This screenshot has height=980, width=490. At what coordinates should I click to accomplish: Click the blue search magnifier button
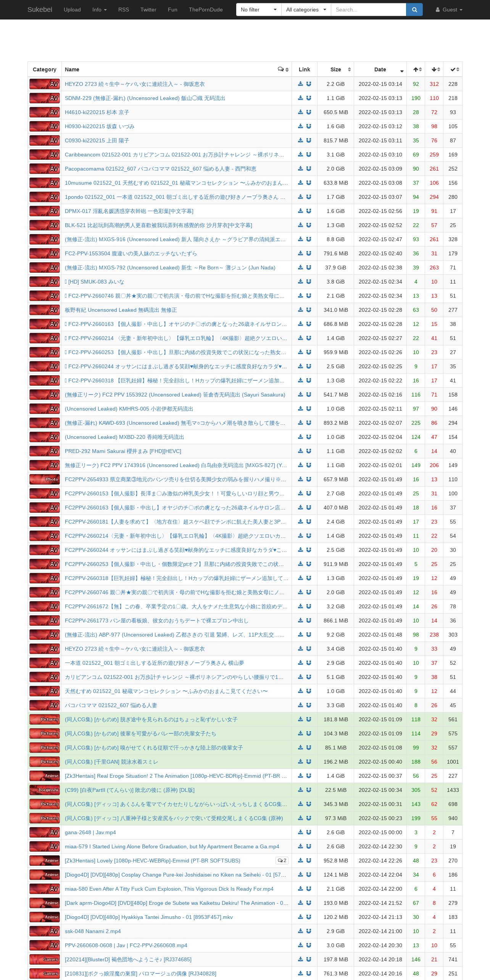(414, 10)
